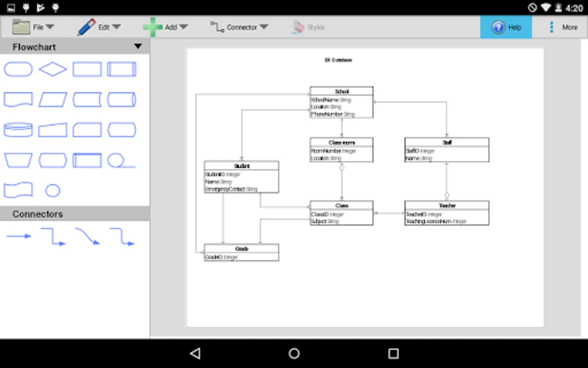Open the Flowchart palette dropdown

click(x=138, y=47)
